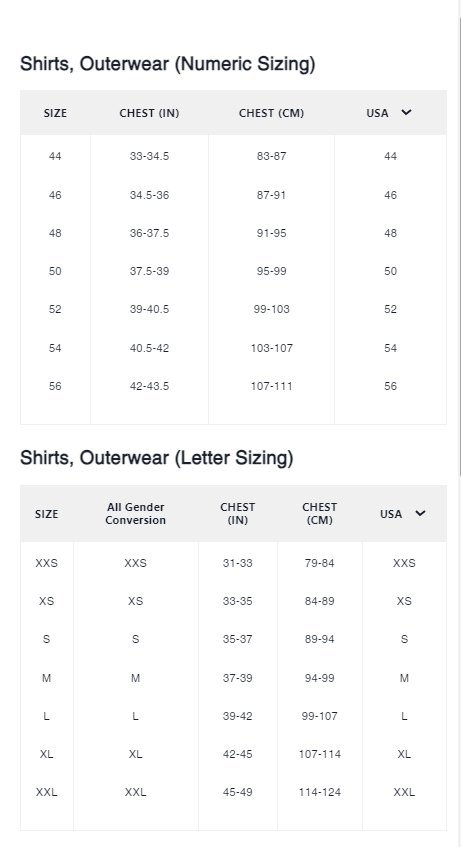Viewport: 461px width, 847px height.
Task: Click the CHEST (CM) header in numeric table
Action: click(271, 113)
